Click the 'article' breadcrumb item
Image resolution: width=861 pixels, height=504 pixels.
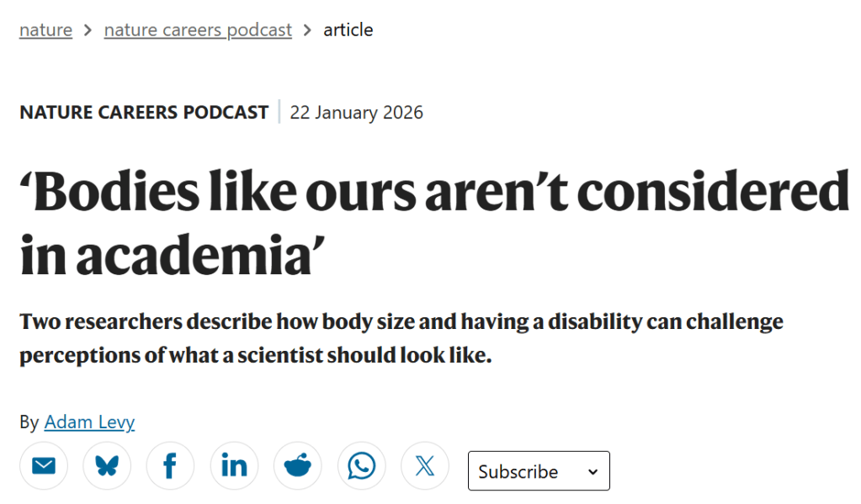pos(348,30)
